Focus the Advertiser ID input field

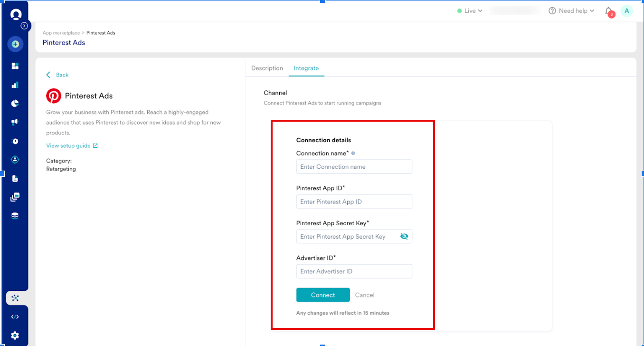tap(354, 271)
